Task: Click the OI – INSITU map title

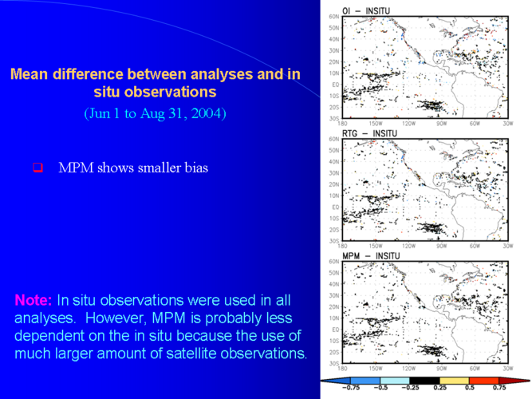Action: click(x=366, y=11)
